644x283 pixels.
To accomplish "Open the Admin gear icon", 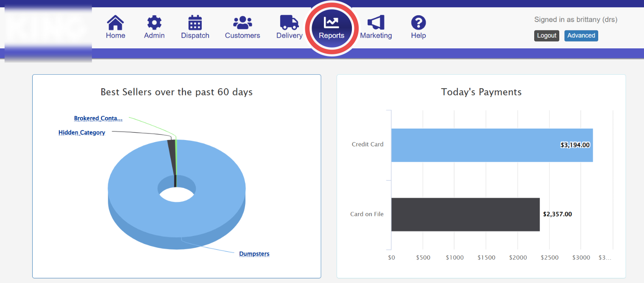I will point(154,22).
